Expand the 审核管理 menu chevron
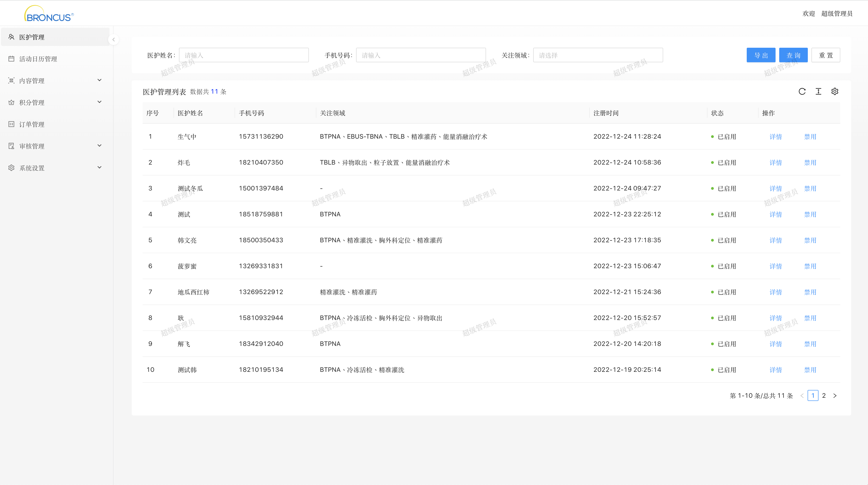Image resolution: width=868 pixels, height=485 pixels. tap(99, 145)
